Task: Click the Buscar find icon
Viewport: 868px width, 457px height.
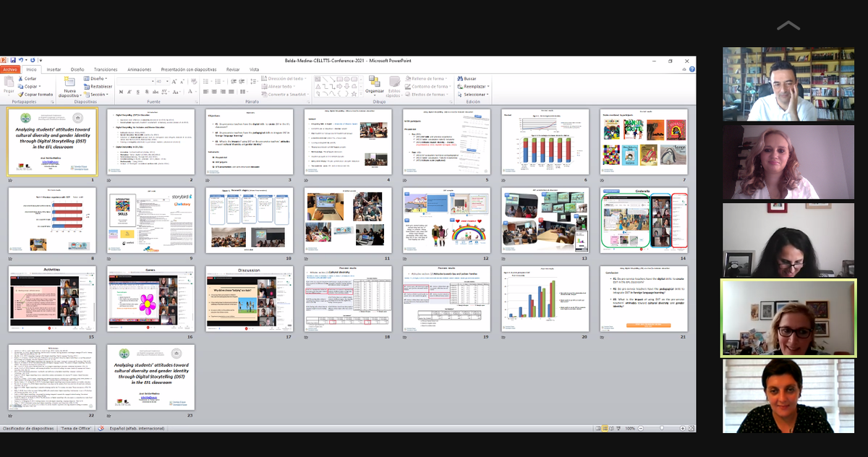Action: [x=466, y=78]
